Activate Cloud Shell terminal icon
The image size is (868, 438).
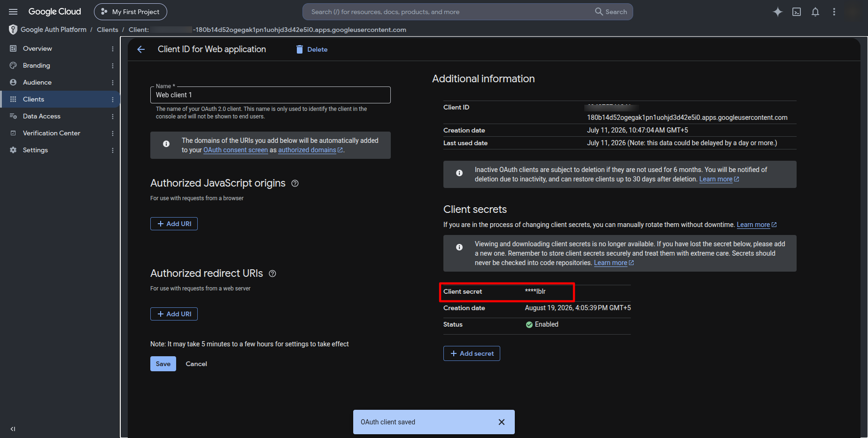pyautogui.click(x=797, y=12)
